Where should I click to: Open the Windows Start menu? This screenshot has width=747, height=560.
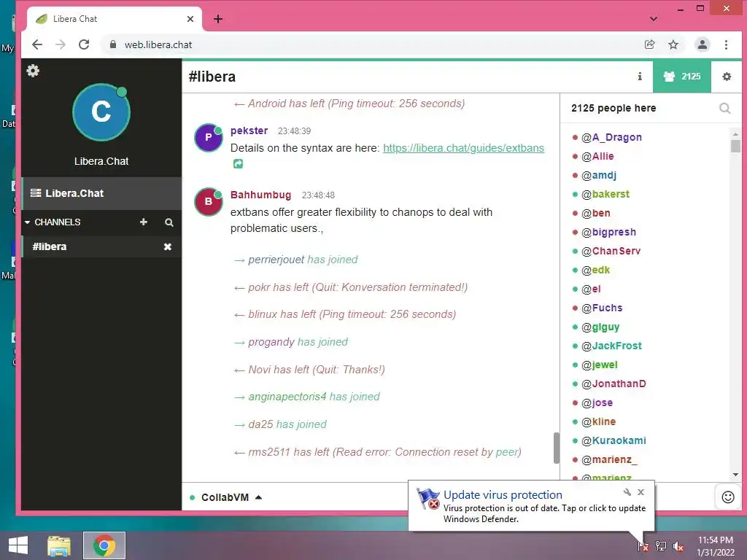pyautogui.click(x=18, y=545)
